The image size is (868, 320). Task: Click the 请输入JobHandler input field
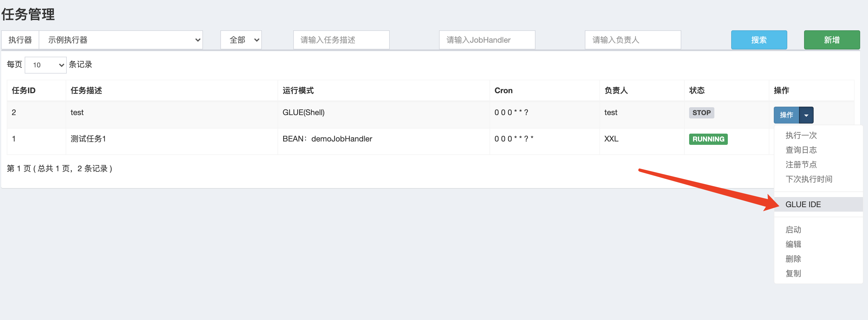click(x=487, y=40)
